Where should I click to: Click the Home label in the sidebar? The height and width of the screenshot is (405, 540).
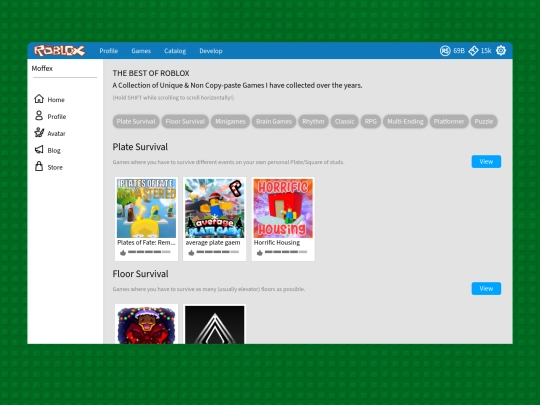pyautogui.click(x=56, y=100)
